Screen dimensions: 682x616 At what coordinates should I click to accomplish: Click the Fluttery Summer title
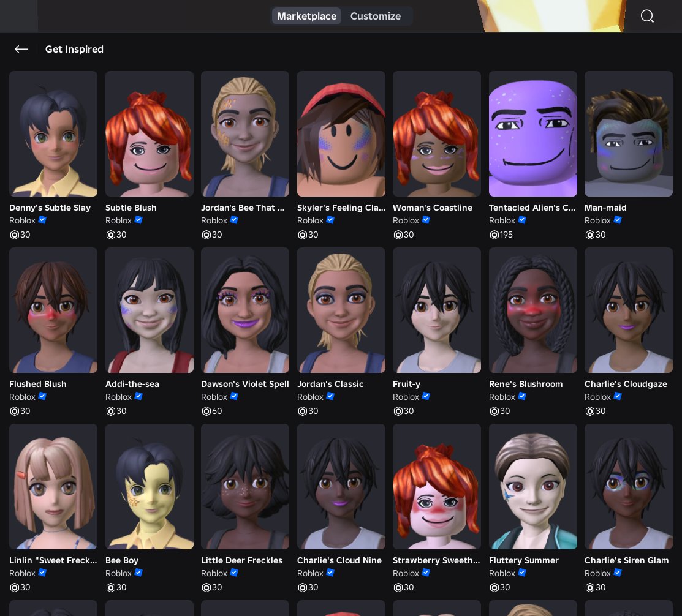point(524,560)
